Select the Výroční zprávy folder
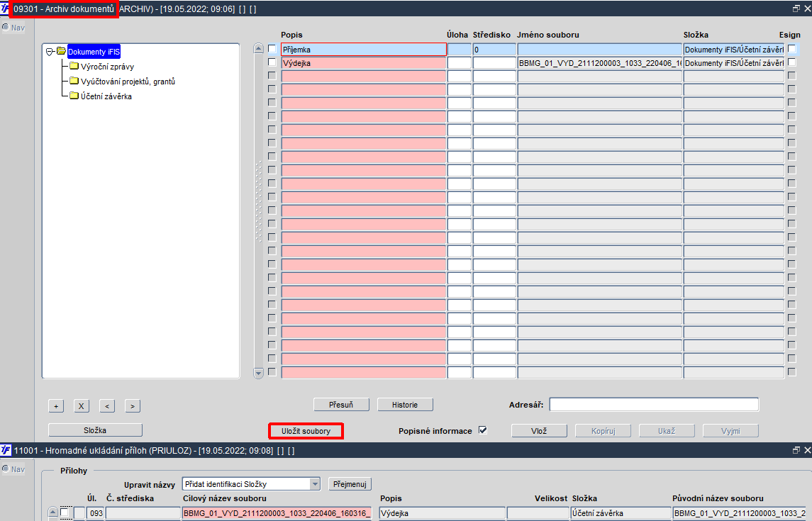Image resolution: width=812 pixels, height=521 pixels. point(106,66)
